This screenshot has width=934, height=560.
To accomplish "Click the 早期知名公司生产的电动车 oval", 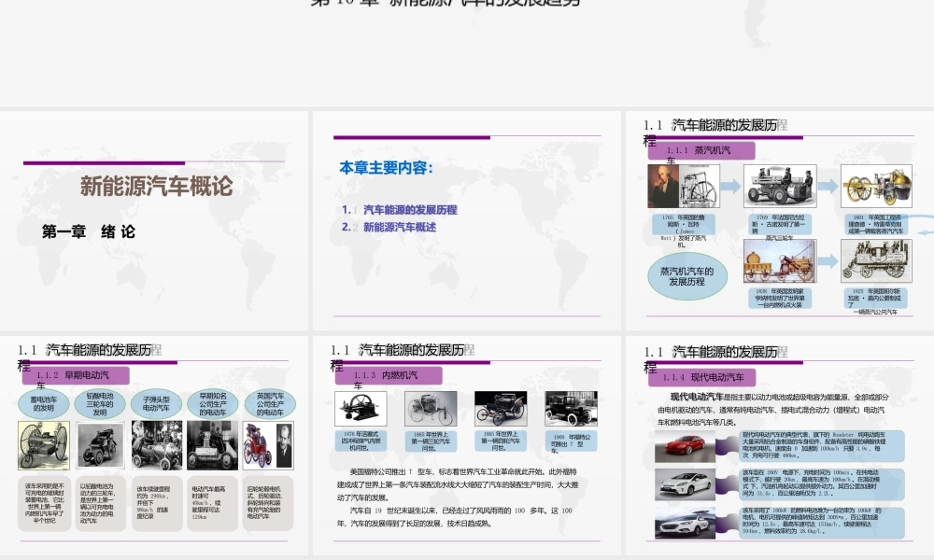I will (213, 403).
